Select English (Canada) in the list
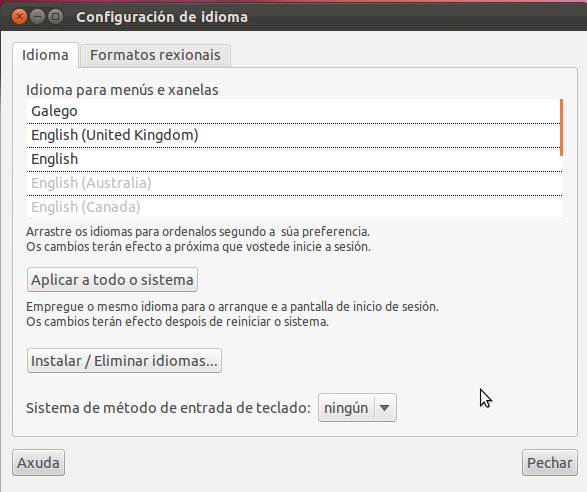 click(x=295, y=207)
